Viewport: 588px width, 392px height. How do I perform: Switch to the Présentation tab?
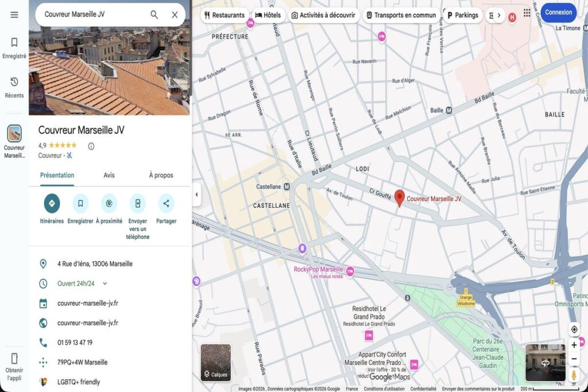pos(57,175)
